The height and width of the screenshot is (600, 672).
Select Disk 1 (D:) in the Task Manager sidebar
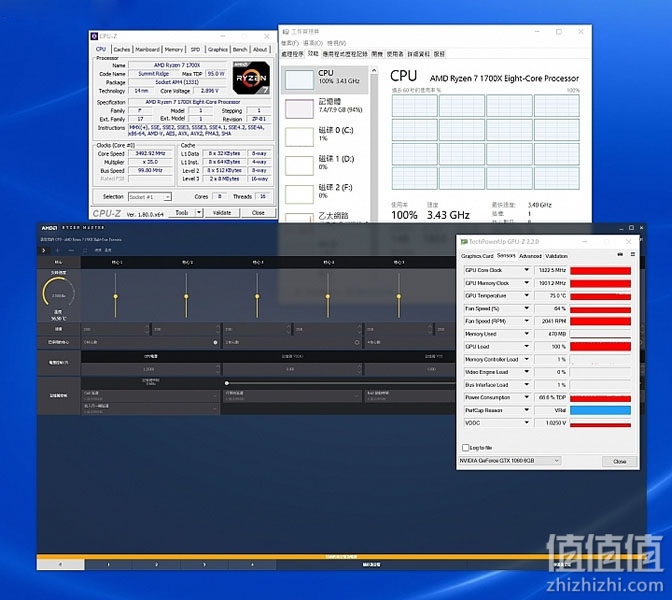325,163
